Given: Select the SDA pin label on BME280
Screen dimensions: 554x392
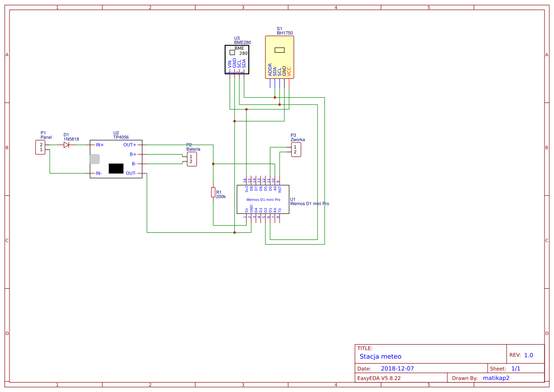Looking at the screenshot, I should tap(244, 63).
